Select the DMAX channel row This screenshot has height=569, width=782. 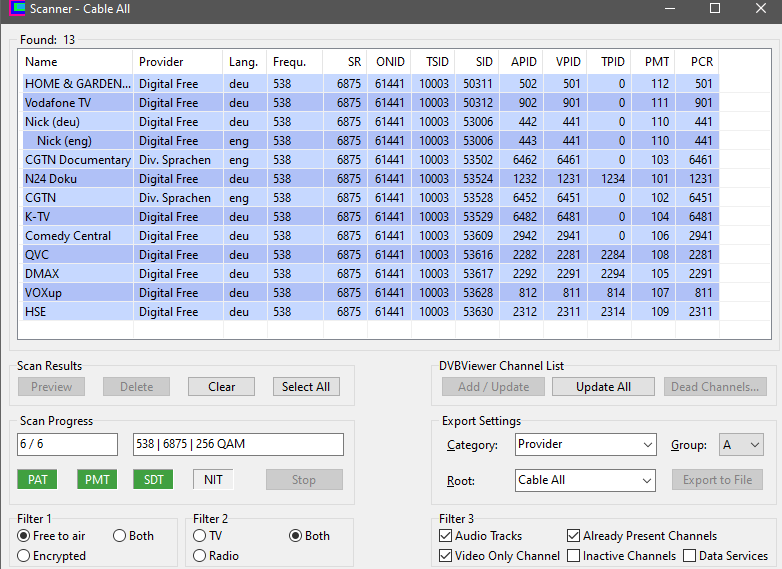click(x=371, y=274)
